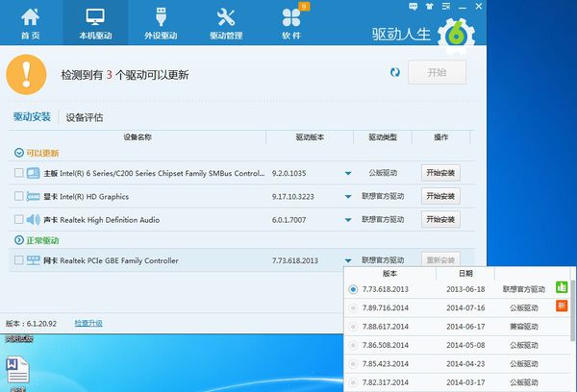Click the 开始 button
This screenshot has height=392, width=577.
437,72
